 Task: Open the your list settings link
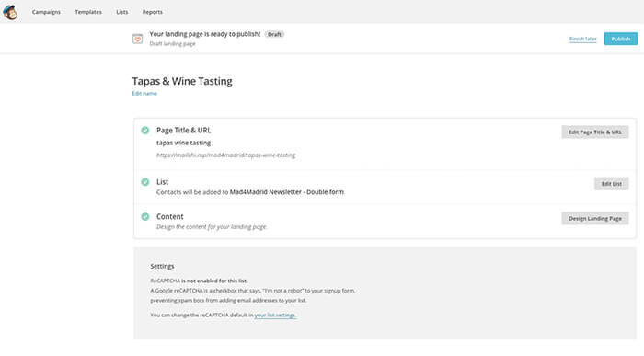tap(275, 316)
